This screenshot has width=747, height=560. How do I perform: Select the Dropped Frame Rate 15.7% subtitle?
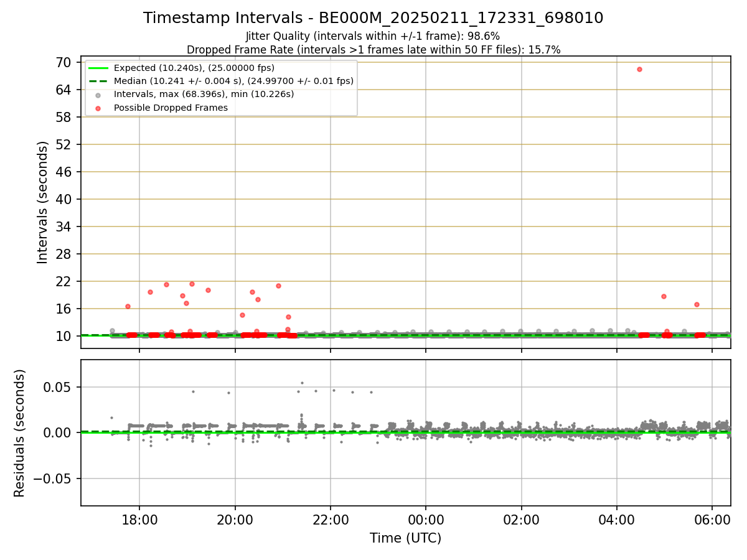374,50
